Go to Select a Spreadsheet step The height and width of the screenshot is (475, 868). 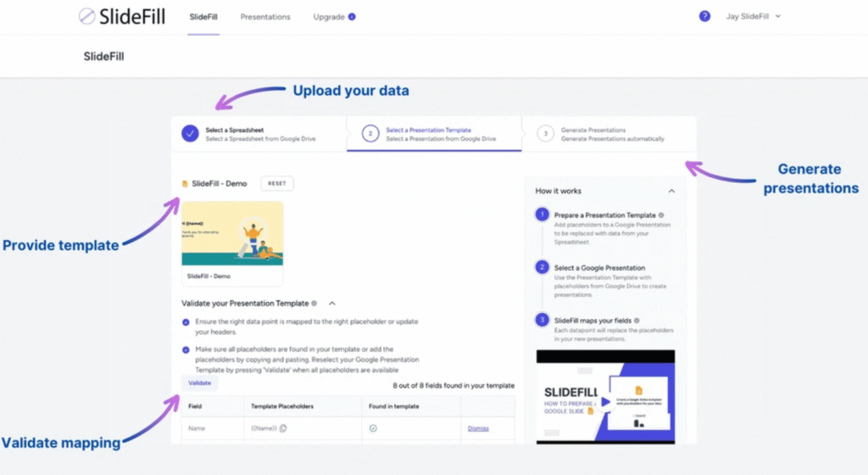point(259,134)
